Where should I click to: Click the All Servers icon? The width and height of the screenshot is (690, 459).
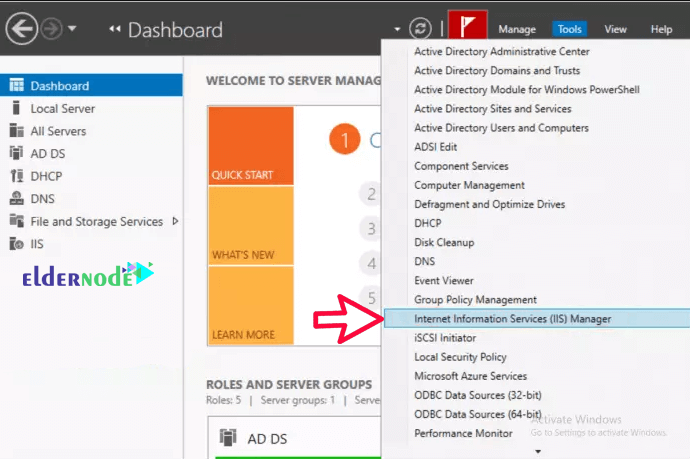tap(17, 130)
